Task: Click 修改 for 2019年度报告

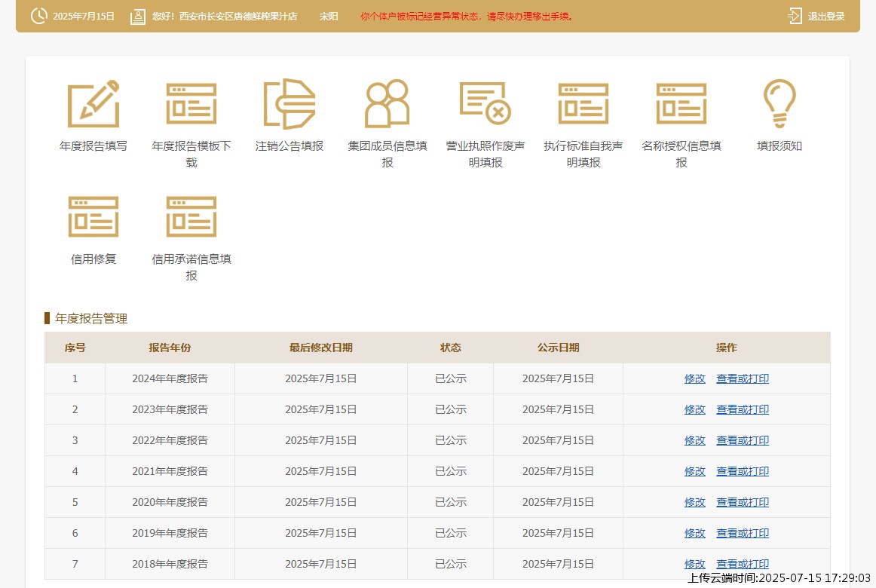Action: pyautogui.click(x=694, y=533)
